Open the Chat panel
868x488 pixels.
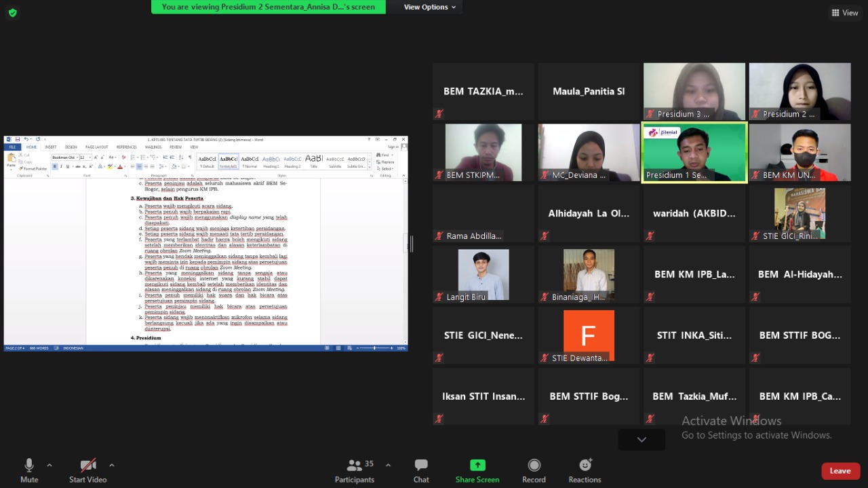[421, 466]
